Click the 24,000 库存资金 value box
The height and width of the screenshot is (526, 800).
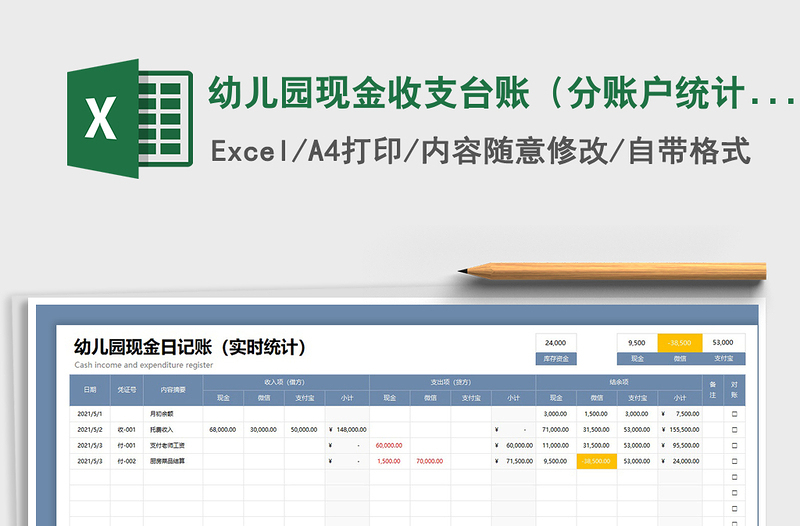pyautogui.click(x=556, y=343)
